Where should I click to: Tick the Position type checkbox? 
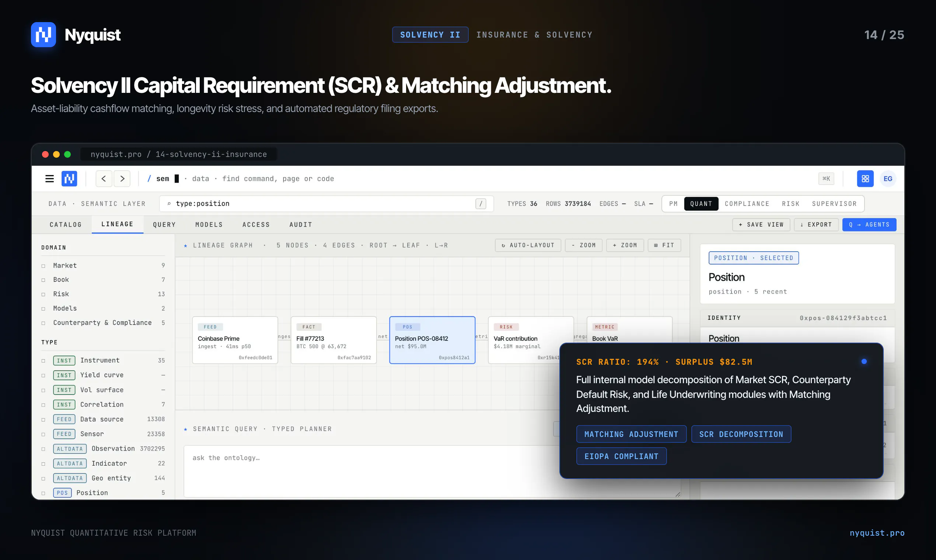(x=43, y=493)
